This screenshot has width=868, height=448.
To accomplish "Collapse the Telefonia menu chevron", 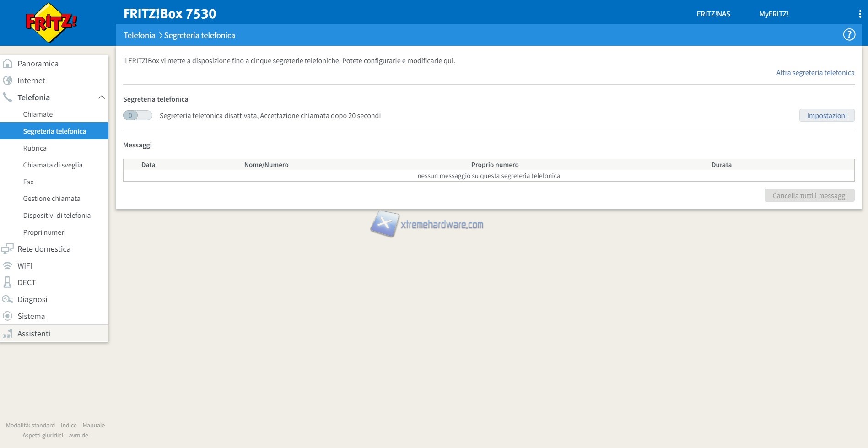I will pyautogui.click(x=102, y=97).
